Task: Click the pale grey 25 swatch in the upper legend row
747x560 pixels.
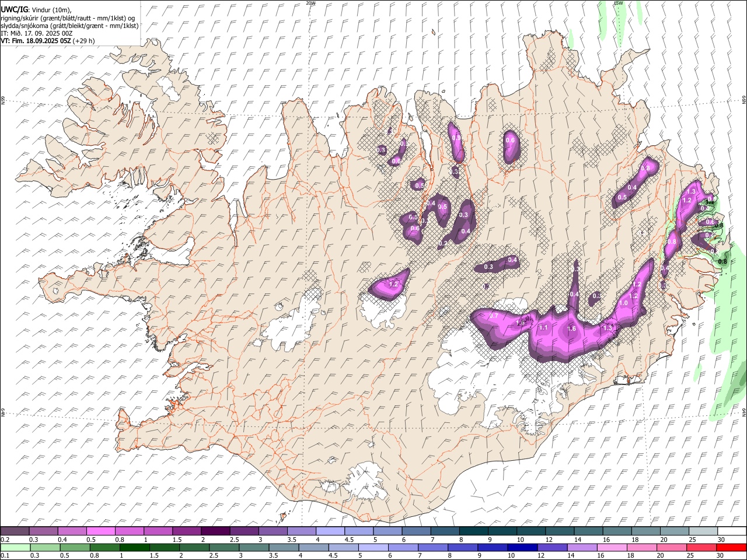Action: (x=703, y=531)
